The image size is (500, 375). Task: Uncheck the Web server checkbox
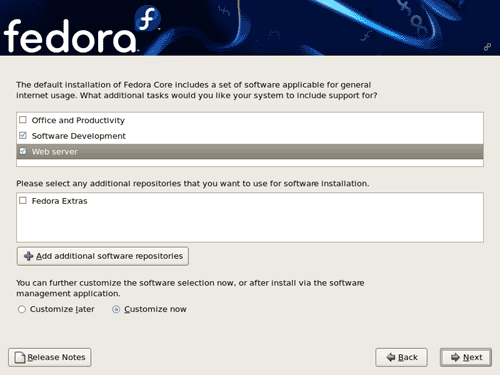[x=23, y=151]
